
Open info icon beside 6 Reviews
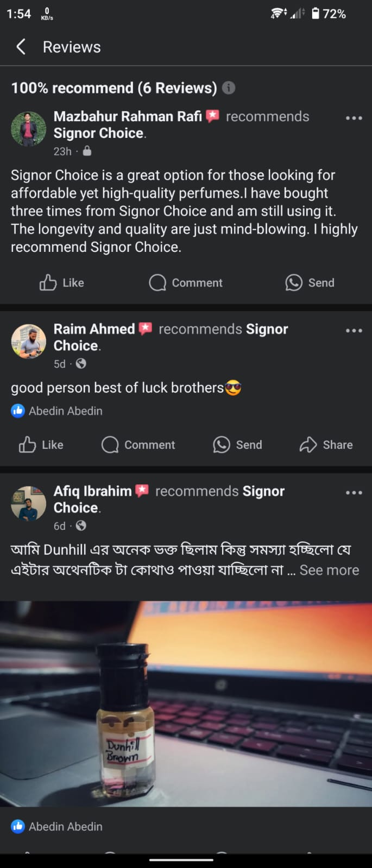pos(229,87)
